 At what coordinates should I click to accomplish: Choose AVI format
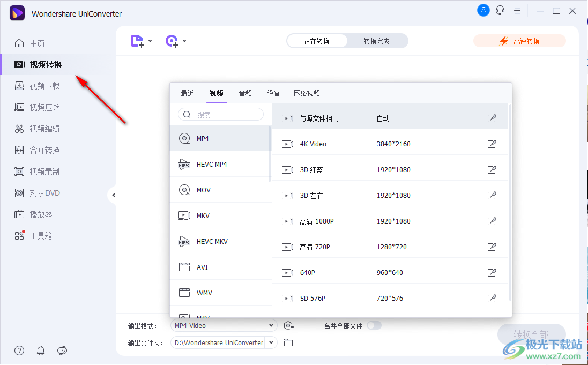tap(220, 267)
